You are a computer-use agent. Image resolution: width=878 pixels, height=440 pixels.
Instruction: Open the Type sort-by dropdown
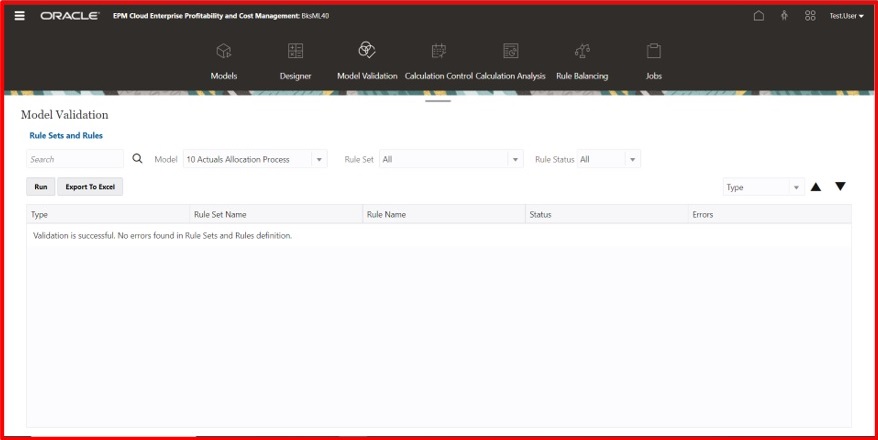coord(763,188)
